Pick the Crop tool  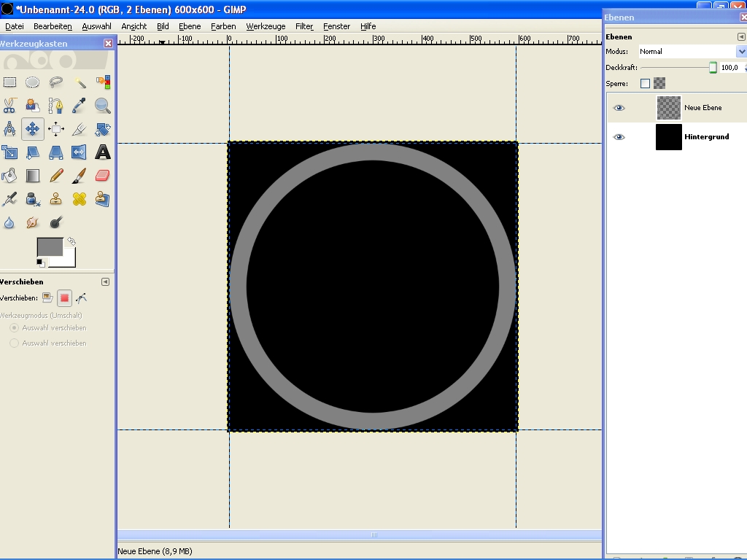point(79,129)
